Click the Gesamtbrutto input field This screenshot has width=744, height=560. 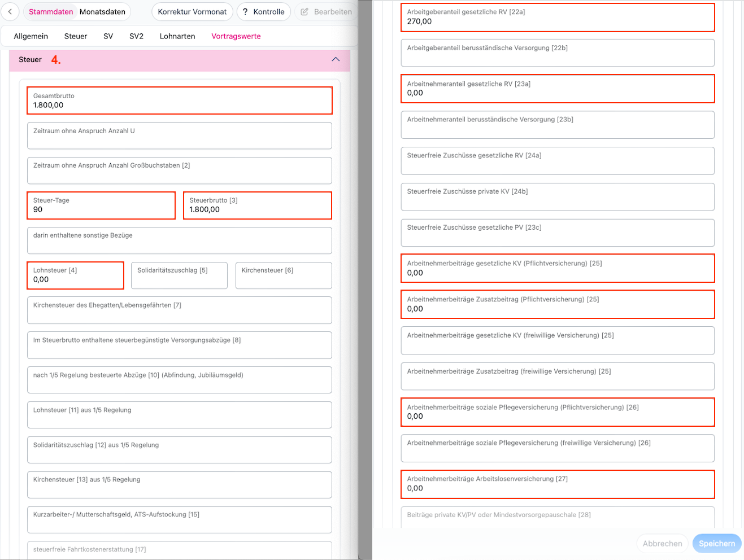tap(180, 100)
